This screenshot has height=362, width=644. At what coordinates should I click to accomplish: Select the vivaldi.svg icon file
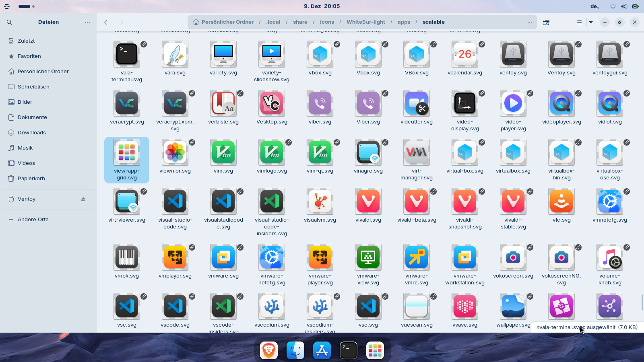click(368, 202)
